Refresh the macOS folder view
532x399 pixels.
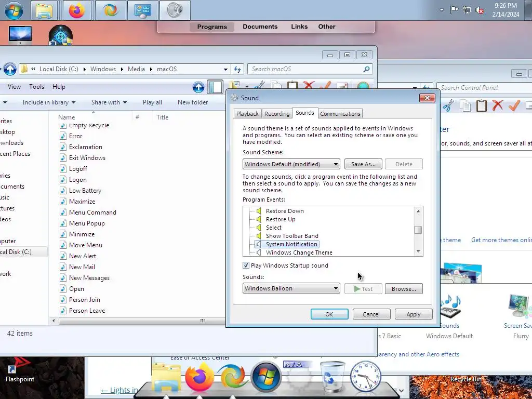coord(237,69)
